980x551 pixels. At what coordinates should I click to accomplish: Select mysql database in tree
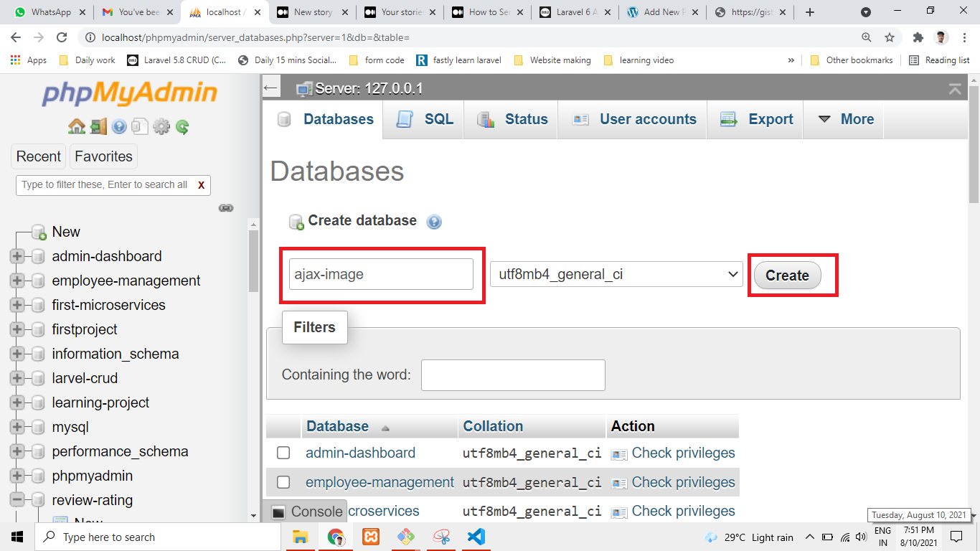(70, 427)
